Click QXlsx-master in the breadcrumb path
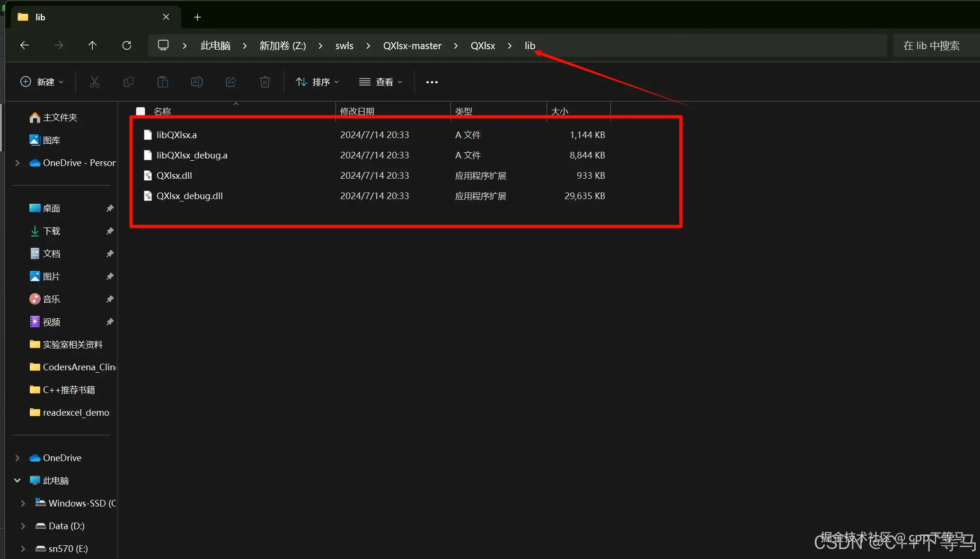 click(x=412, y=45)
